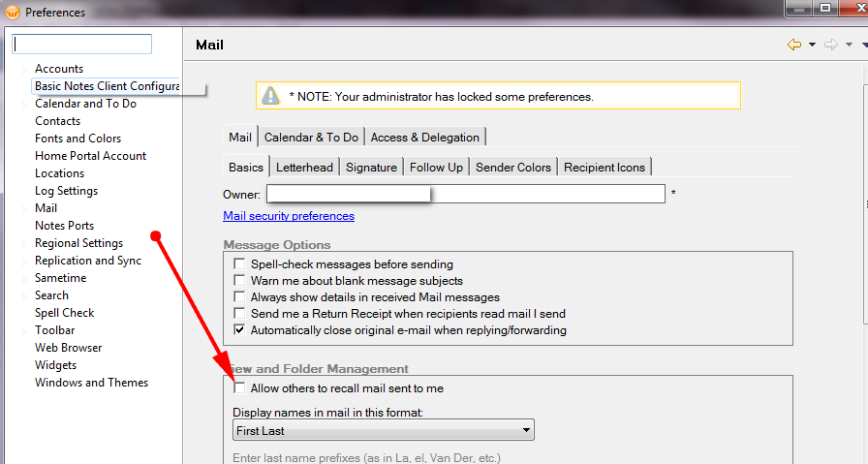Open Locations preferences

coord(59,173)
